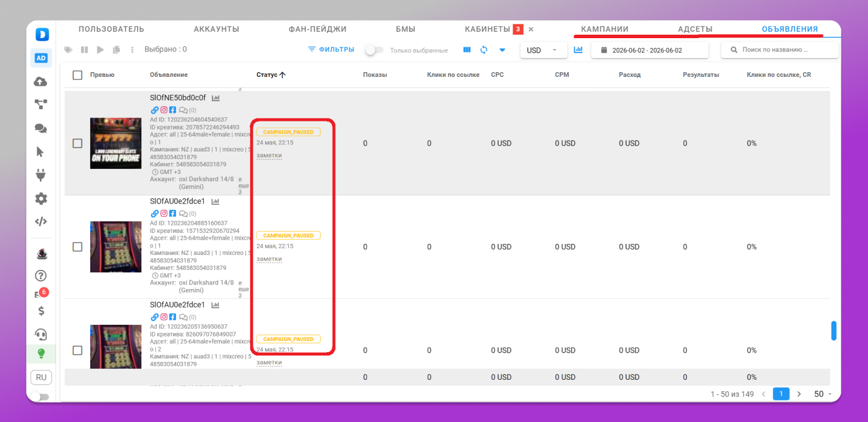Click the search by name field
The image size is (868, 422).
[x=779, y=50]
